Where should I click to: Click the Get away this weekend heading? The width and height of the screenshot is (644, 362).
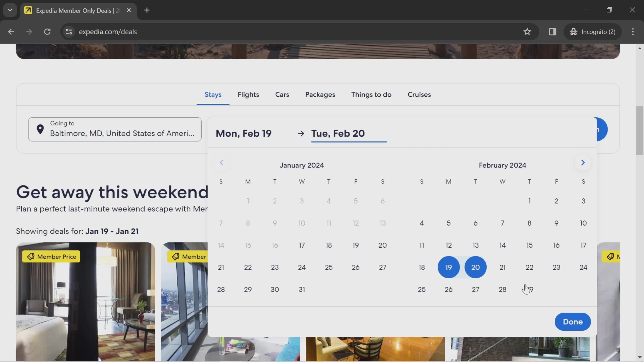[112, 192]
